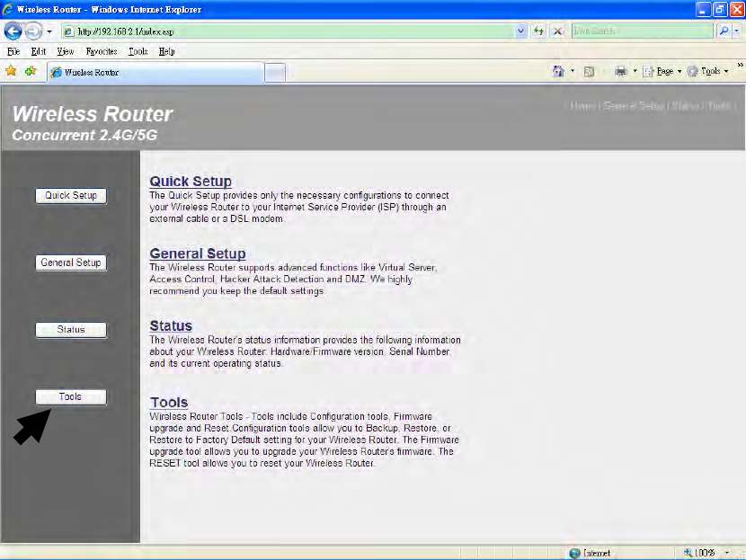The height and width of the screenshot is (560, 746).
Task: Click the Internet Explorer title bar icon
Action: pos(8,10)
